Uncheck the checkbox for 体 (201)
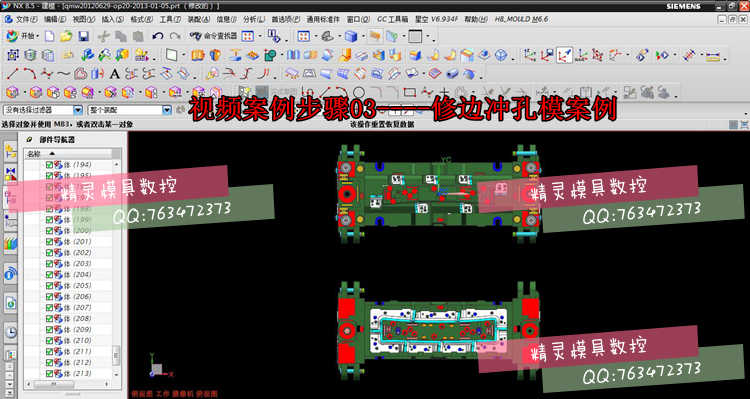 click(x=49, y=242)
